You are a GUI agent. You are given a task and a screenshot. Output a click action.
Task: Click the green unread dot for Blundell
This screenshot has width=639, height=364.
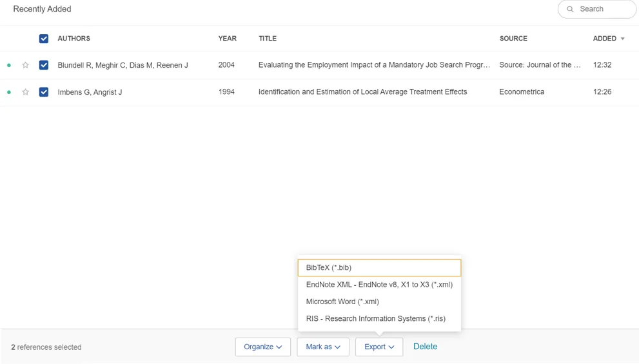pos(9,65)
